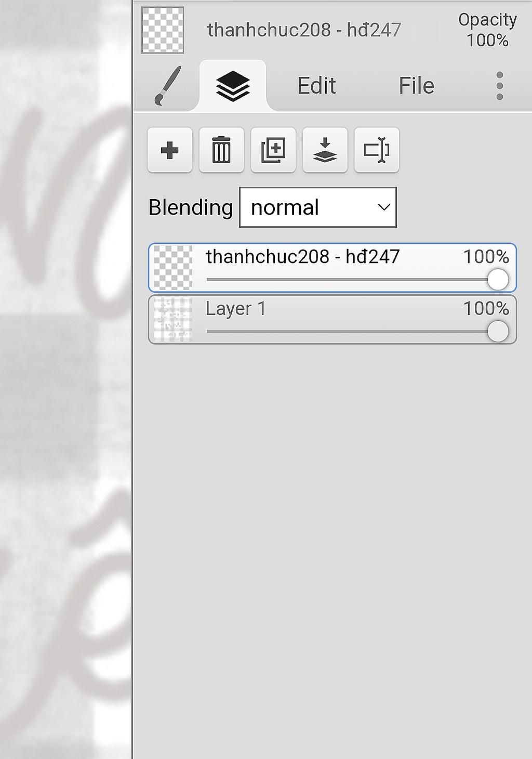Open the Edit menu
The height and width of the screenshot is (759, 532).
coord(316,86)
